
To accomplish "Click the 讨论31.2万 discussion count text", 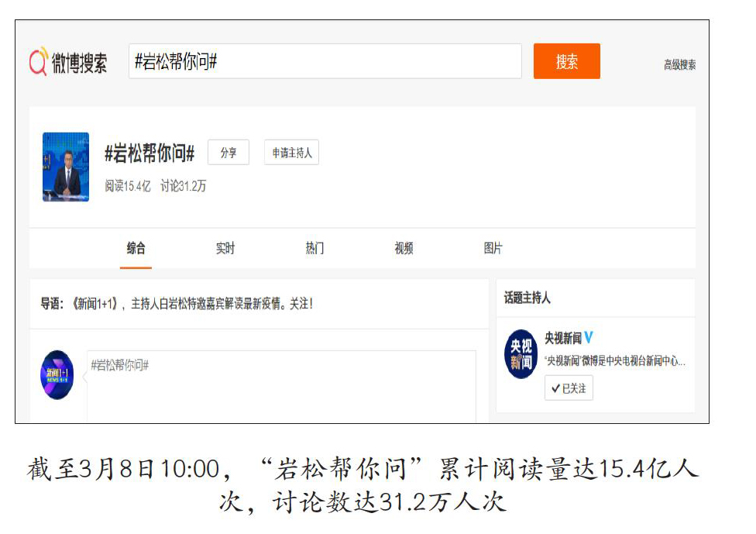I will point(184,186).
